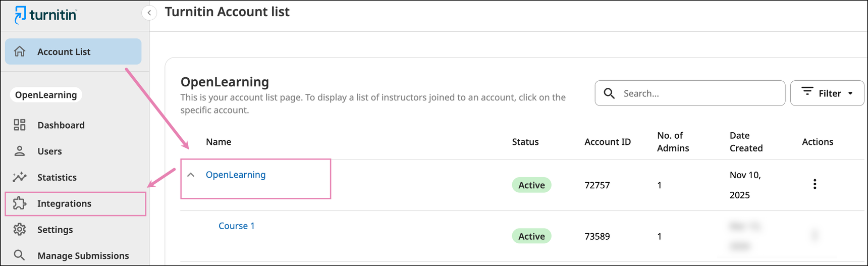Collapse the OpenLearning account row
This screenshot has height=266, width=868.
(x=191, y=175)
